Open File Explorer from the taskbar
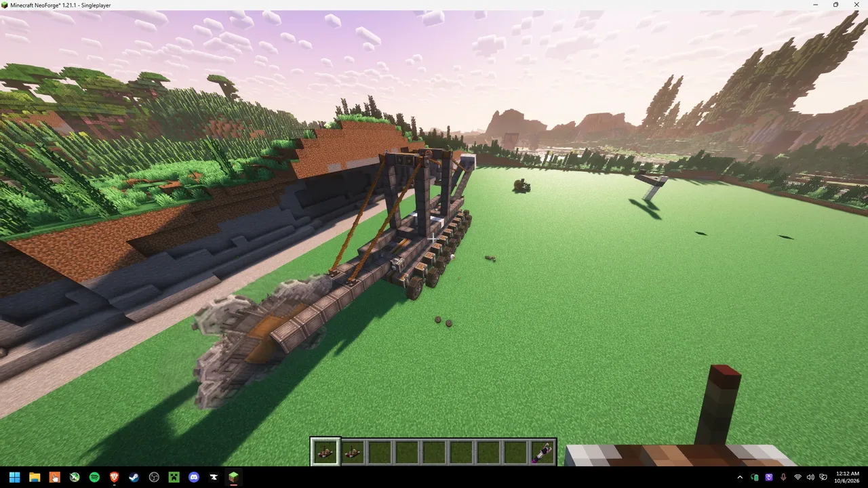Screen dimensions: 868x488 (x=35, y=477)
